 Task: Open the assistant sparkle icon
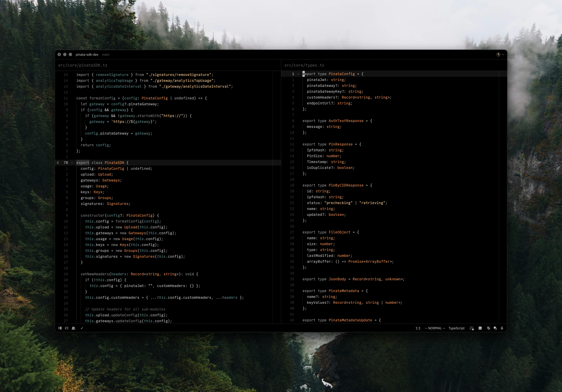(x=488, y=328)
